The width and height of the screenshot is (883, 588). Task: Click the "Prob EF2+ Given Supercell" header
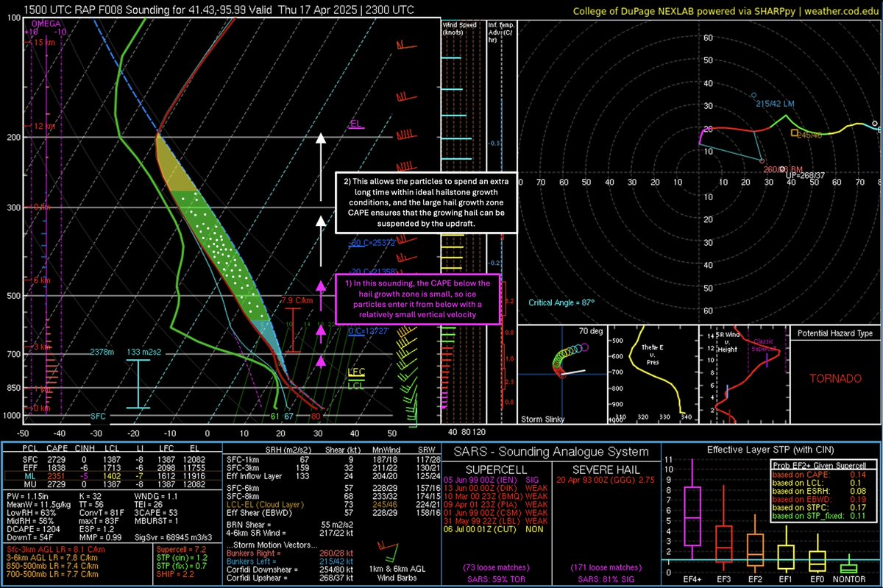click(x=820, y=464)
